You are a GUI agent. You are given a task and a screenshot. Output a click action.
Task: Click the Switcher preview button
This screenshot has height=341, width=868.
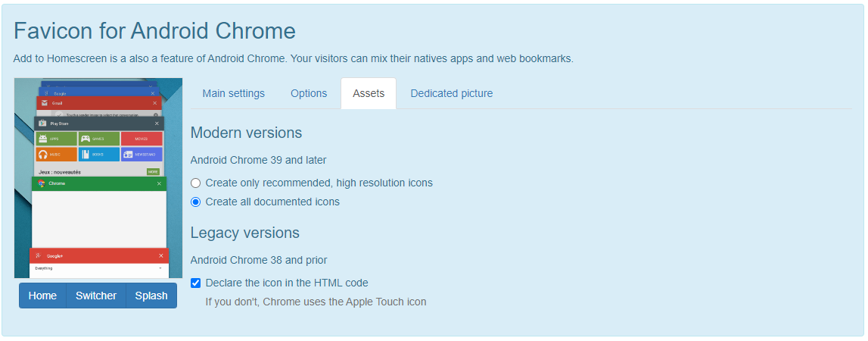(x=96, y=296)
